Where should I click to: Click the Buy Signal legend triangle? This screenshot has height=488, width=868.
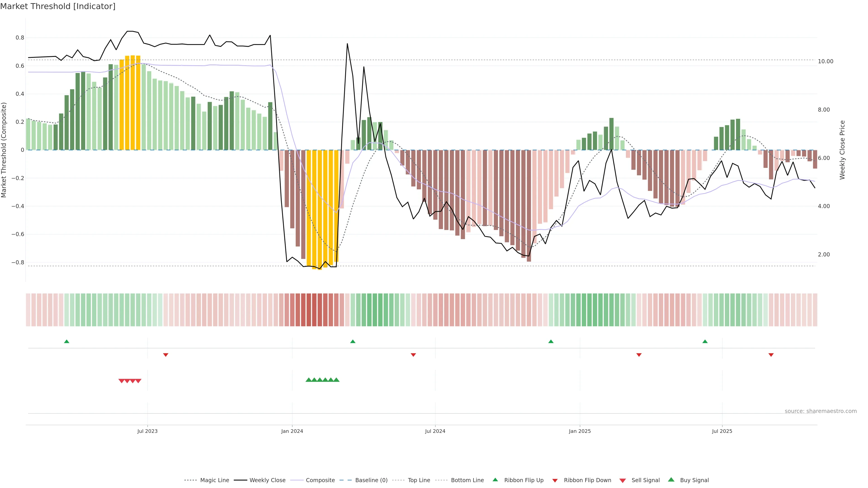pyautogui.click(x=671, y=480)
